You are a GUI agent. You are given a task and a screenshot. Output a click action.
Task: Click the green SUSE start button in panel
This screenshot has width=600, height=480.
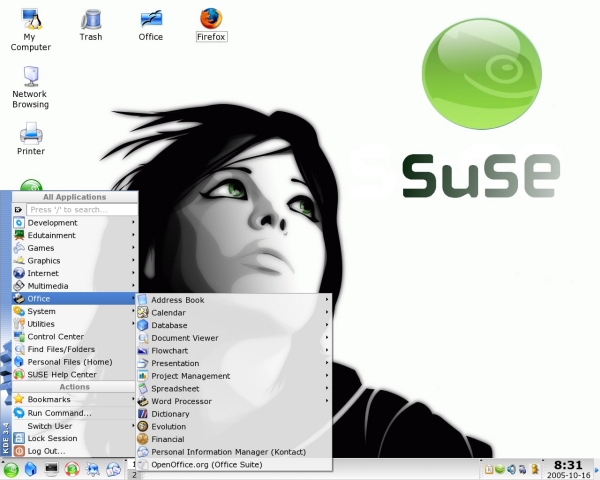pyautogui.click(x=11, y=468)
